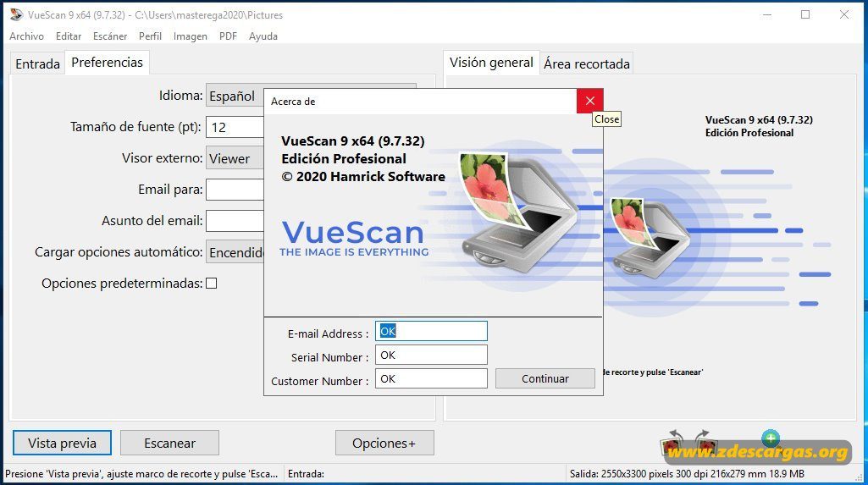Click '© 2020 Hamrick Software' text in dialog

(x=363, y=176)
